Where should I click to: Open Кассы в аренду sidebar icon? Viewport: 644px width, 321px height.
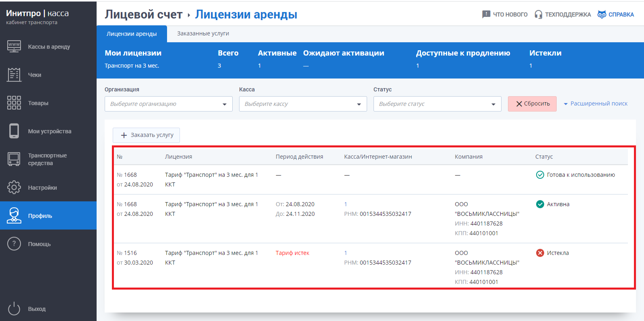coord(14,46)
